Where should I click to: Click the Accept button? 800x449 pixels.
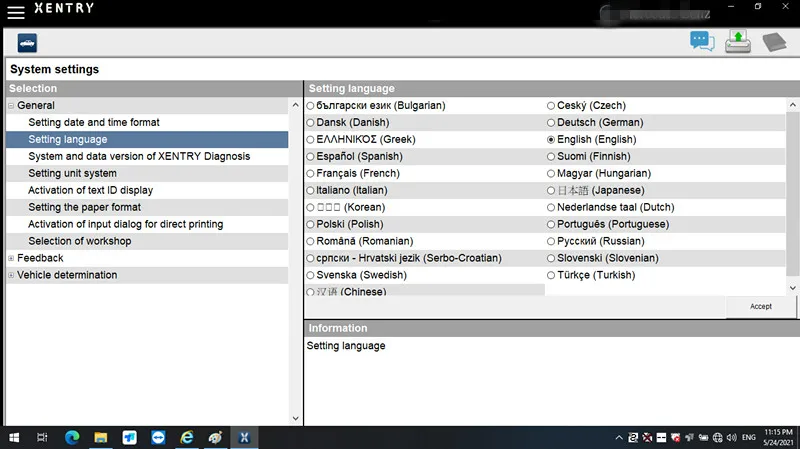click(x=761, y=307)
